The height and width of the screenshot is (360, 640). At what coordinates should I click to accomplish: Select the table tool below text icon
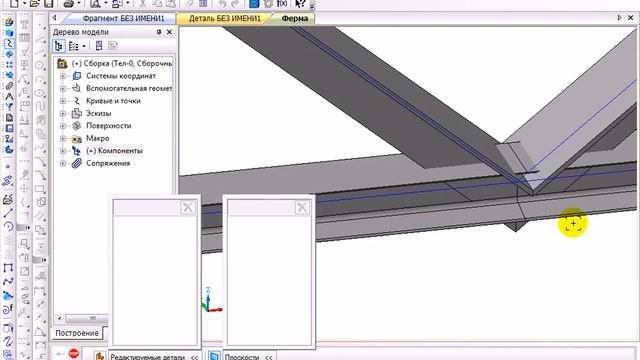[24, 38]
